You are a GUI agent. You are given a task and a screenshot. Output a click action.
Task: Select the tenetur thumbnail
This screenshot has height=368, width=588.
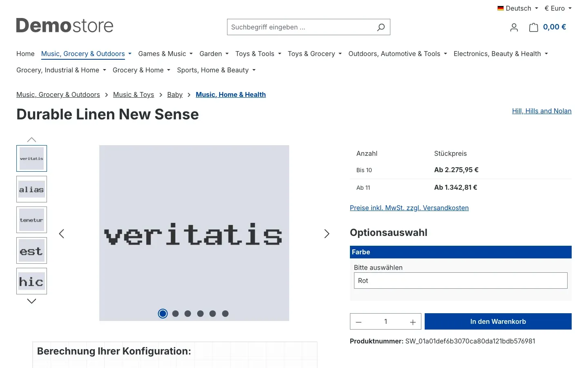[x=31, y=220]
